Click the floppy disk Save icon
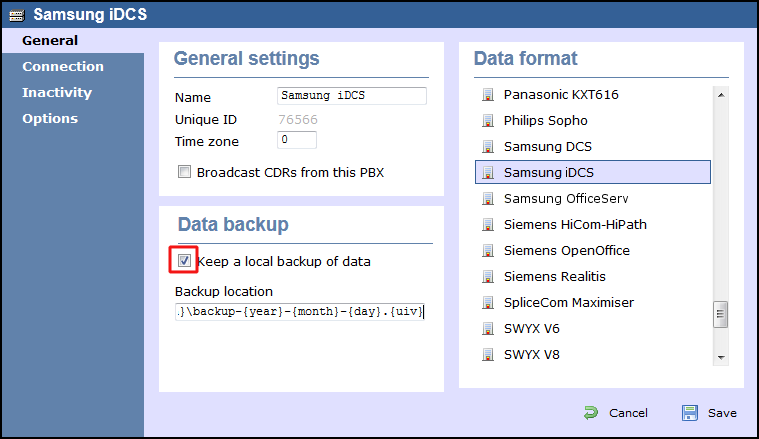Screen dimensions: 759x439 click(x=690, y=413)
